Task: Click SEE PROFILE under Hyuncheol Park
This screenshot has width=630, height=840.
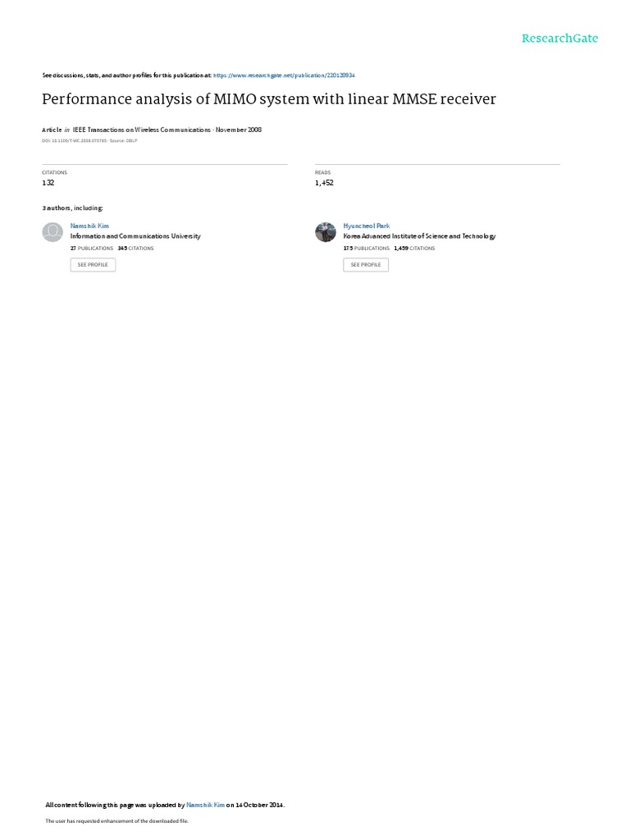Action: [x=366, y=265]
